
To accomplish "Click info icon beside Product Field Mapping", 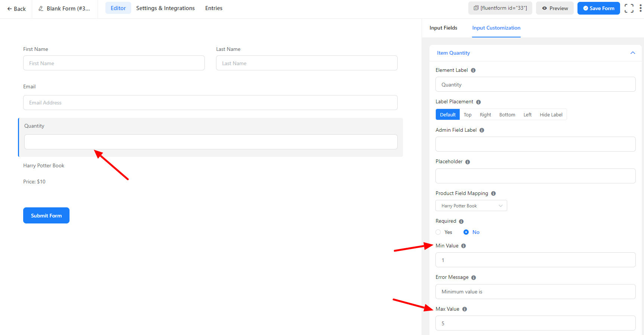I will [493, 194].
